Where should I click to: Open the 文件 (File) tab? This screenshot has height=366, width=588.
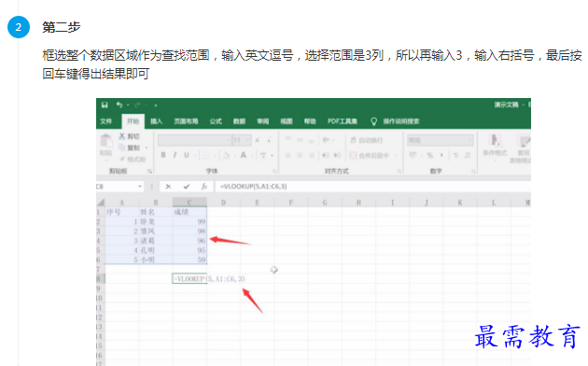pos(106,121)
